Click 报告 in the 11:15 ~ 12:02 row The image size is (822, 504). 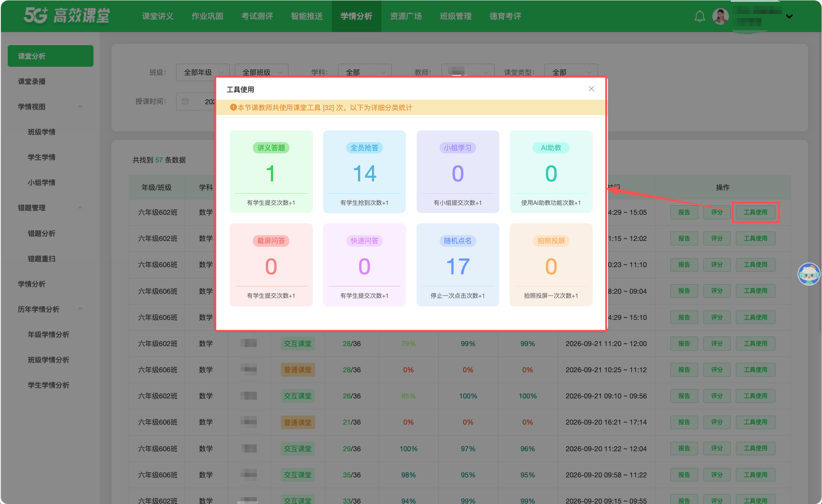pos(684,239)
